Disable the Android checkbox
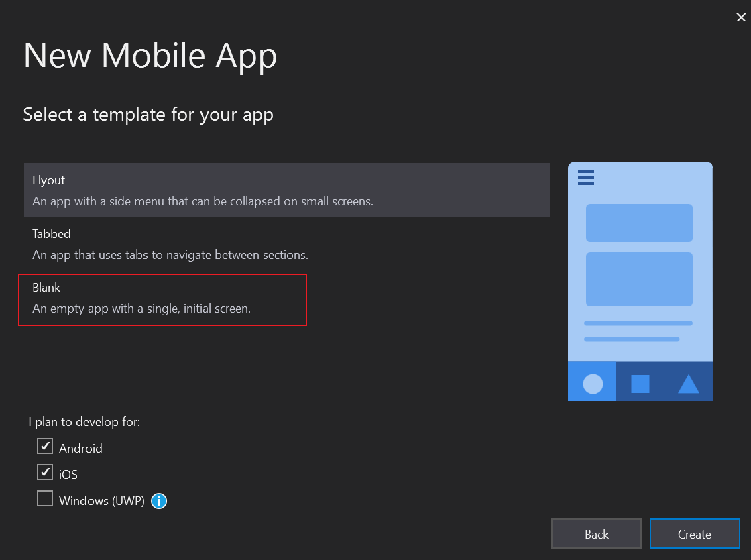This screenshot has width=751, height=560. pyautogui.click(x=44, y=446)
